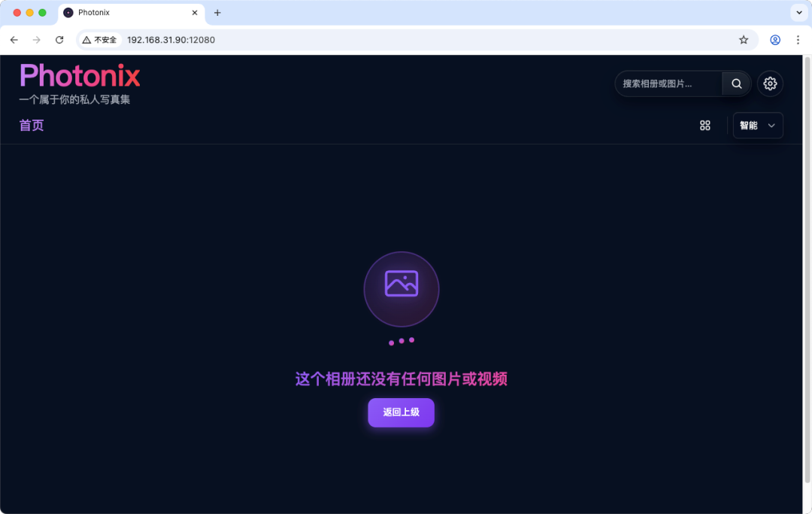Open the settings gear icon
Viewport: 812px width, 514px height.
[x=770, y=84]
